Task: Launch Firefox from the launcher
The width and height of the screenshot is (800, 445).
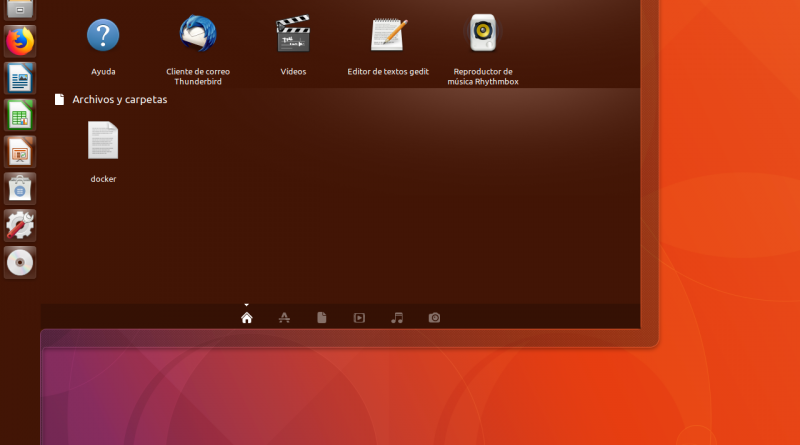Action: 20,41
